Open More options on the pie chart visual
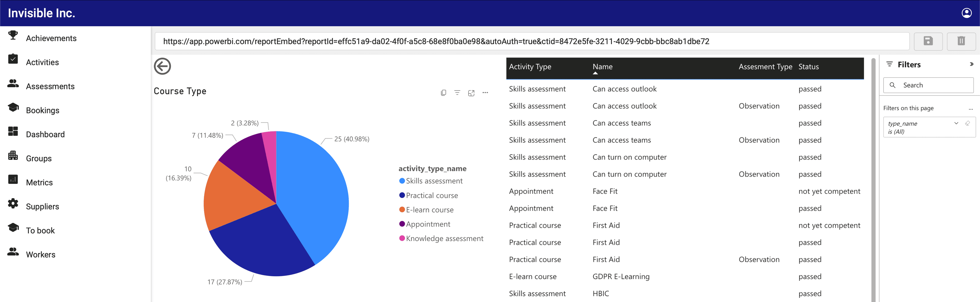 [x=485, y=92]
